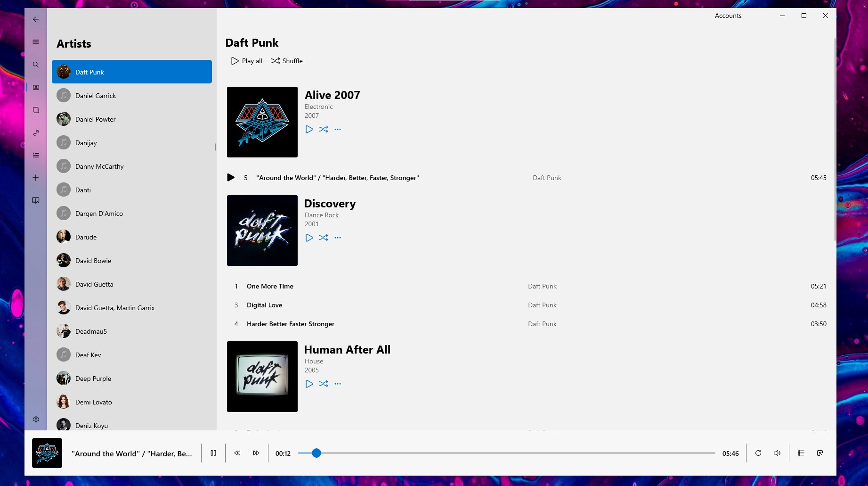This screenshot has height=486, width=868.
Task: Open more options for Discovery
Action: pyautogui.click(x=338, y=238)
